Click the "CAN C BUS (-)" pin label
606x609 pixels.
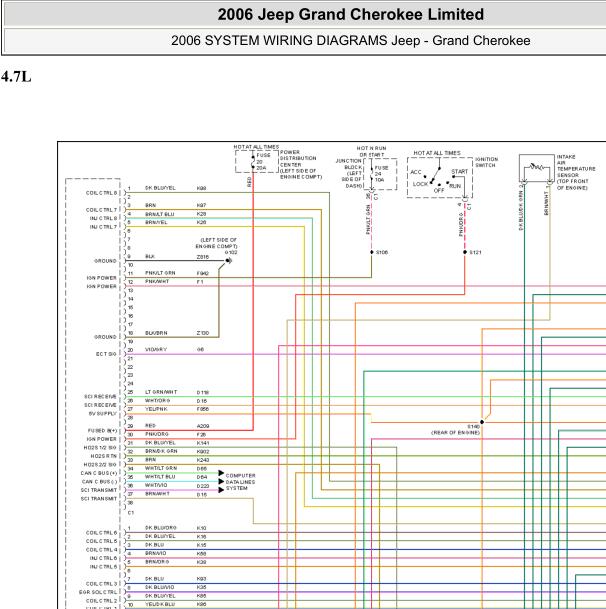pyautogui.click(x=99, y=482)
